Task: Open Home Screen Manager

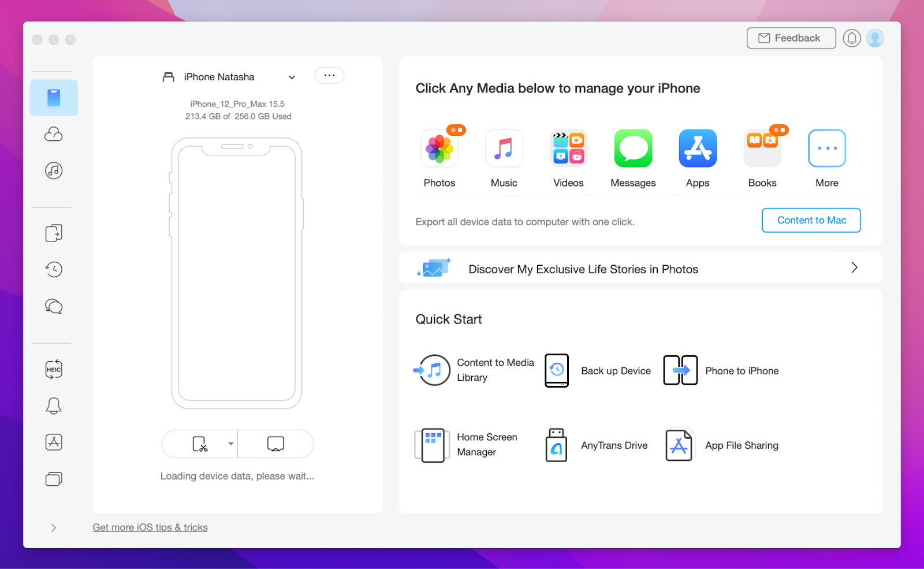Action: click(x=467, y=445)
